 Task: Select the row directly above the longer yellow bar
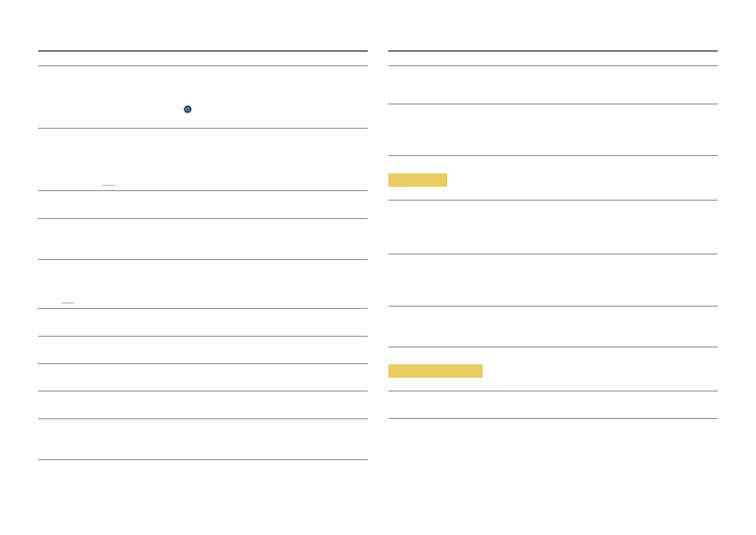tap(552, 327)
